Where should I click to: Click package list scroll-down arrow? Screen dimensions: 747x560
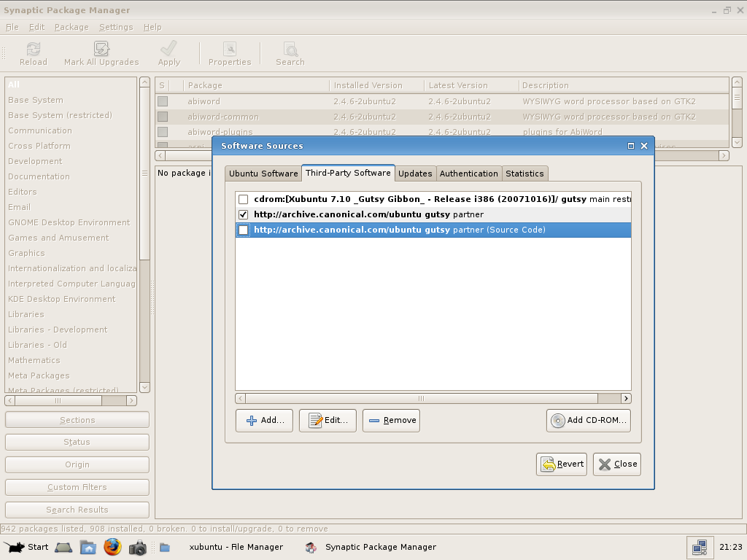[x=737, y=142]
